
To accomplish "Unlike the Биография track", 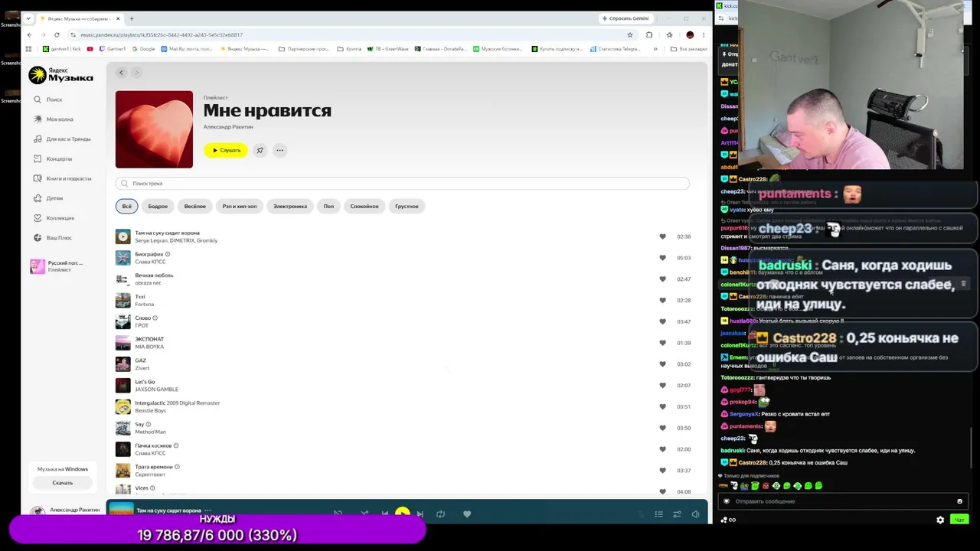I will 662,258.
